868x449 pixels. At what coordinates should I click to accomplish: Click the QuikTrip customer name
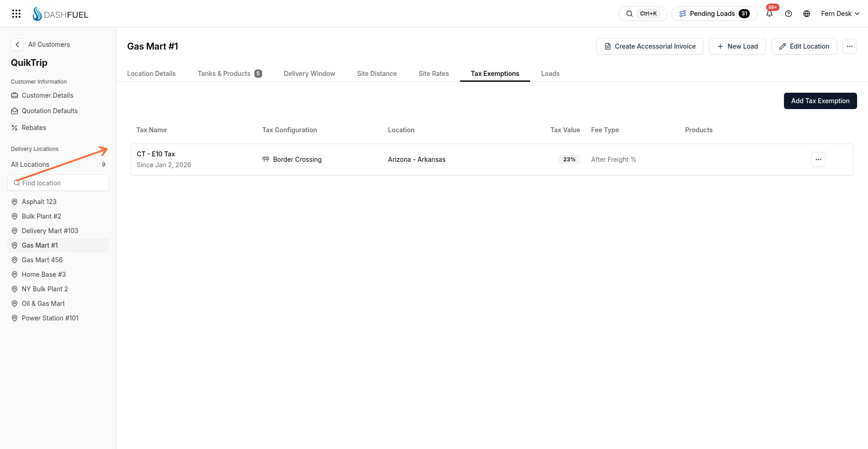29,63
